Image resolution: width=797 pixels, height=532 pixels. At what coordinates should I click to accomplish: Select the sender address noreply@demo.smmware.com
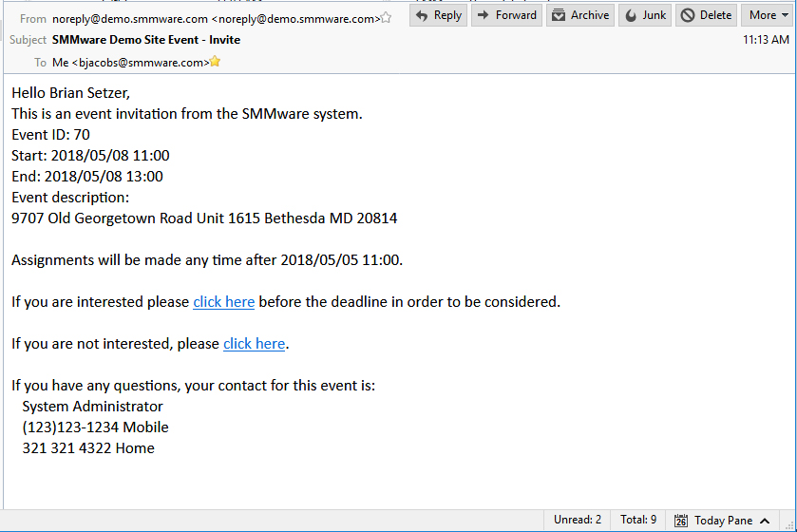pyautogui.click(x=216, y=19)
